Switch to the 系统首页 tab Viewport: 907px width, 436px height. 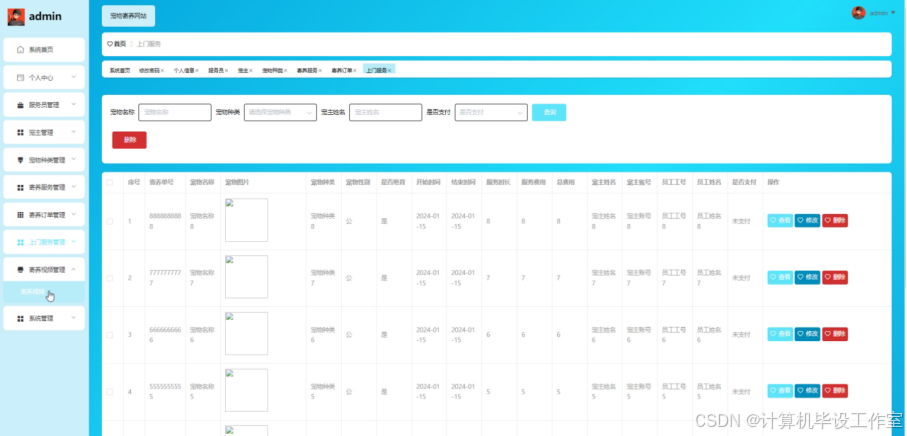point(120,71)
